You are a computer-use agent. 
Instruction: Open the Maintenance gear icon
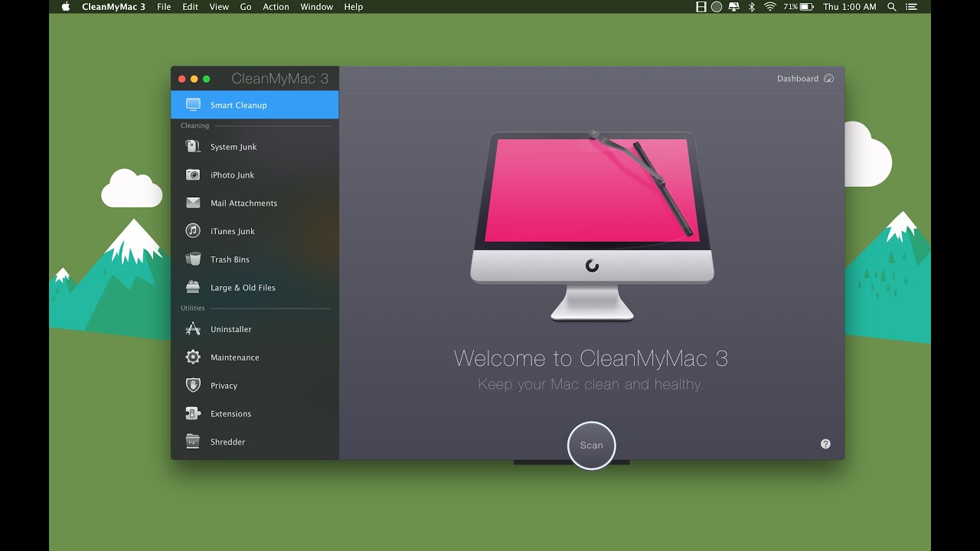pos(193,357)
